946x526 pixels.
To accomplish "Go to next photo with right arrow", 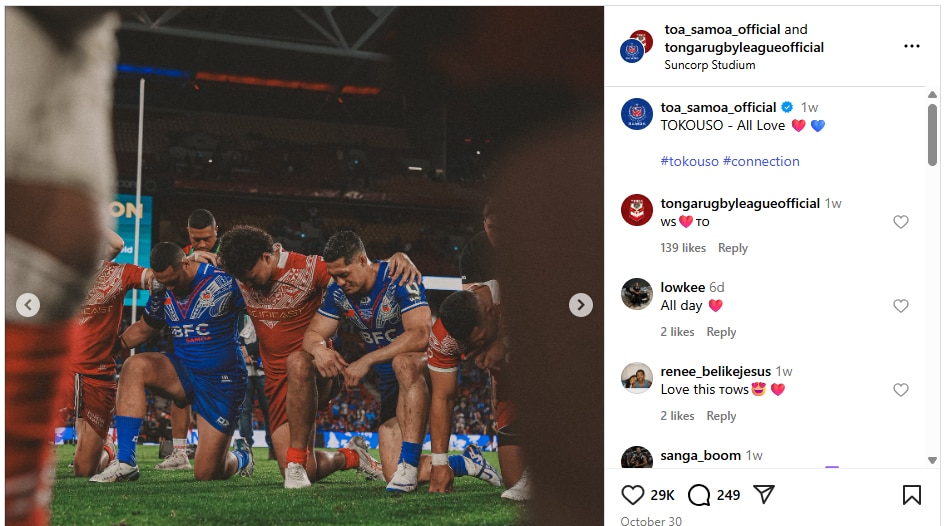I will 581,305.
